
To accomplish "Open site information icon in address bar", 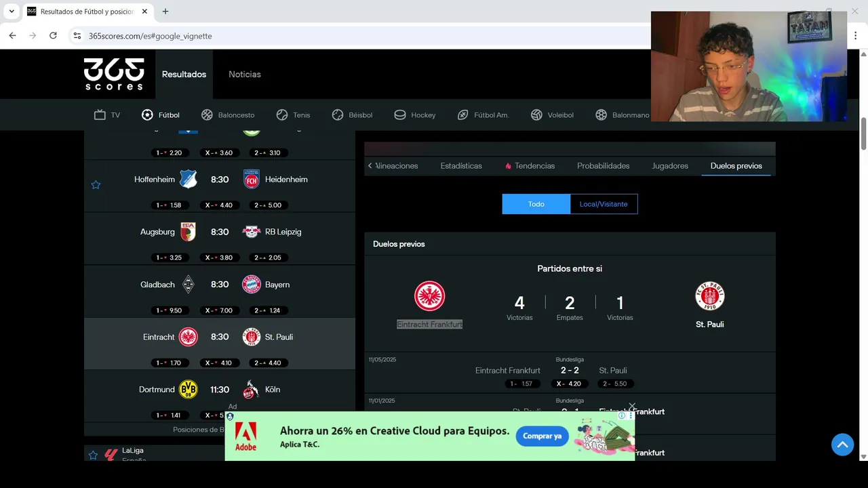I will coord(77,36).
